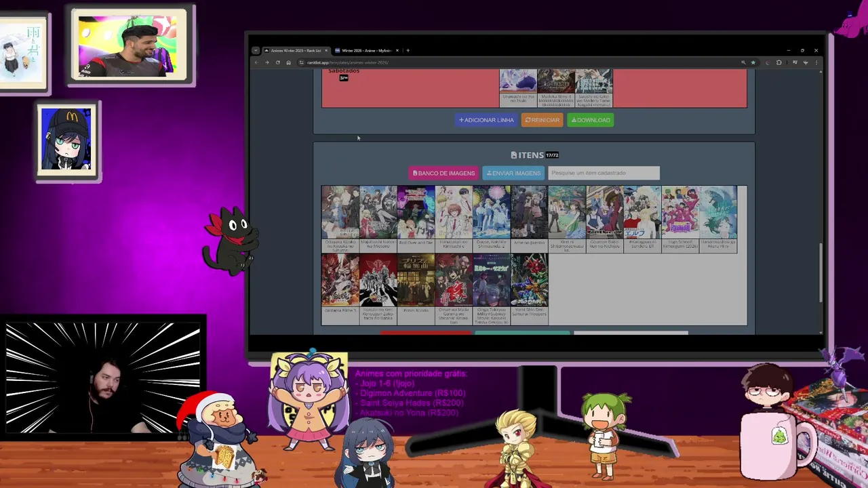The image size is (868, 488).
Task: Click the green Download button
Action: 591,120
